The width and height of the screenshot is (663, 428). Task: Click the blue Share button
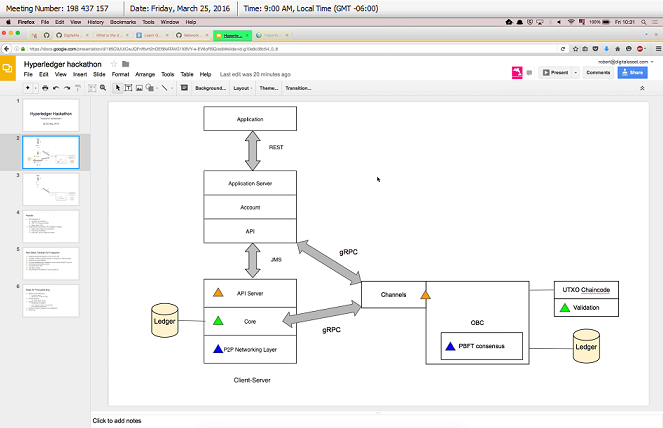(x=632, y=73)
